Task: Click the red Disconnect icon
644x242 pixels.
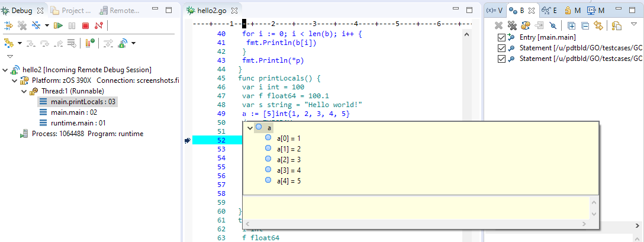Action: click(98, 26)
